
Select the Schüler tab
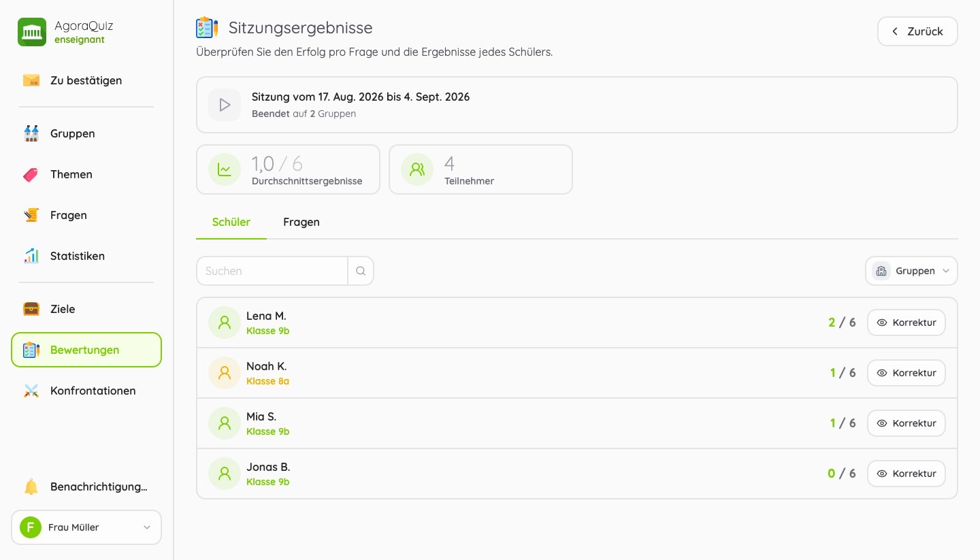pos(231,222)
